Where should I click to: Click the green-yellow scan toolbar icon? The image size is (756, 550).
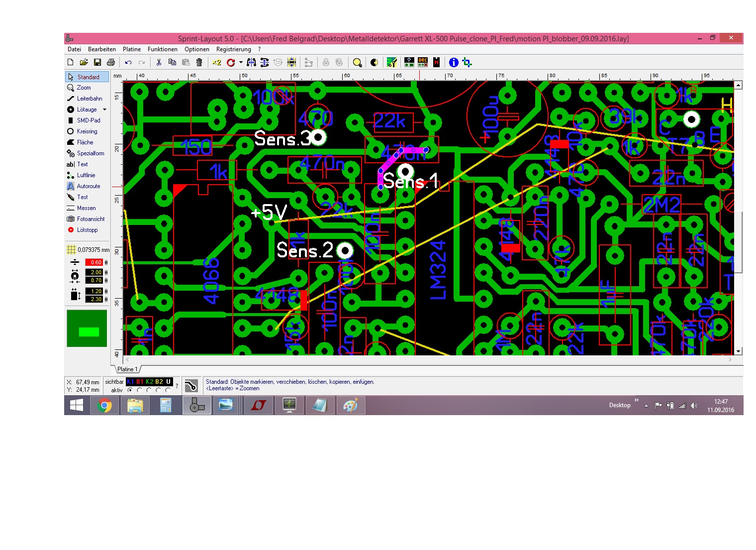click(392, 62)
